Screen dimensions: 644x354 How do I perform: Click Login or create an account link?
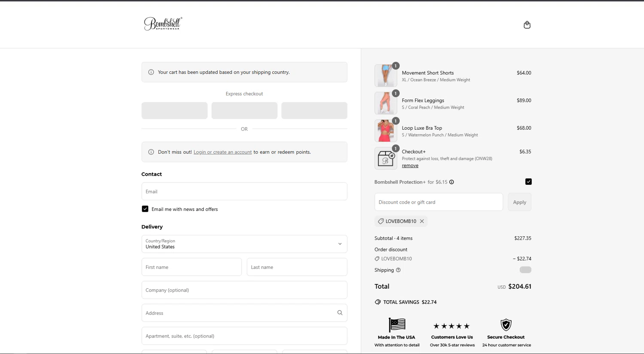tap(222, 152)
